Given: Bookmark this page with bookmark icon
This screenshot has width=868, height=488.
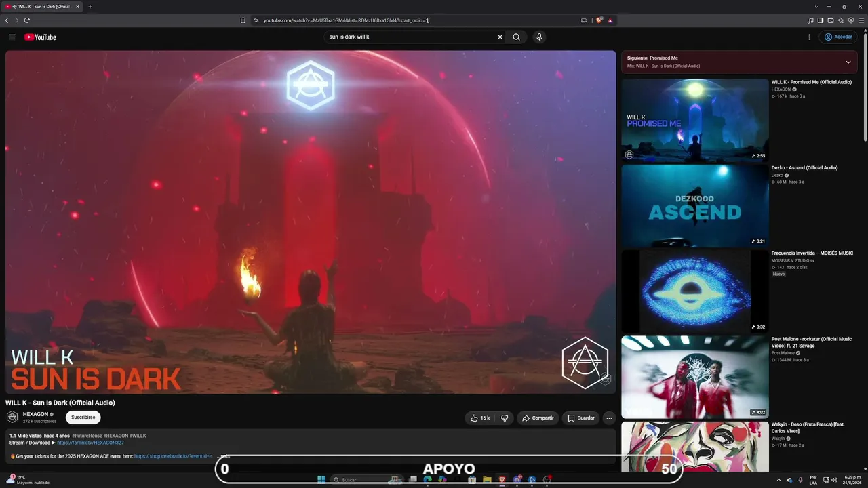Looking at the screenshot, I should click(243, 20).
